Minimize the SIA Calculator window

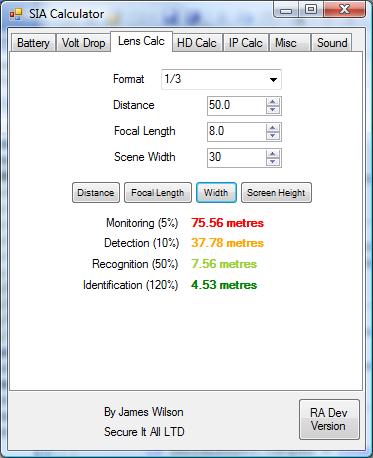[x=286, y=10]
